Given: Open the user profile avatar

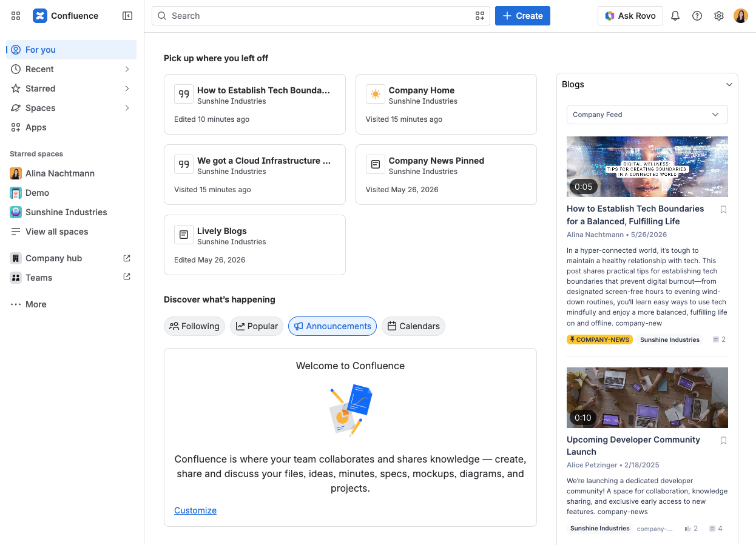Looking at the screenshot, I should [741, 16].
